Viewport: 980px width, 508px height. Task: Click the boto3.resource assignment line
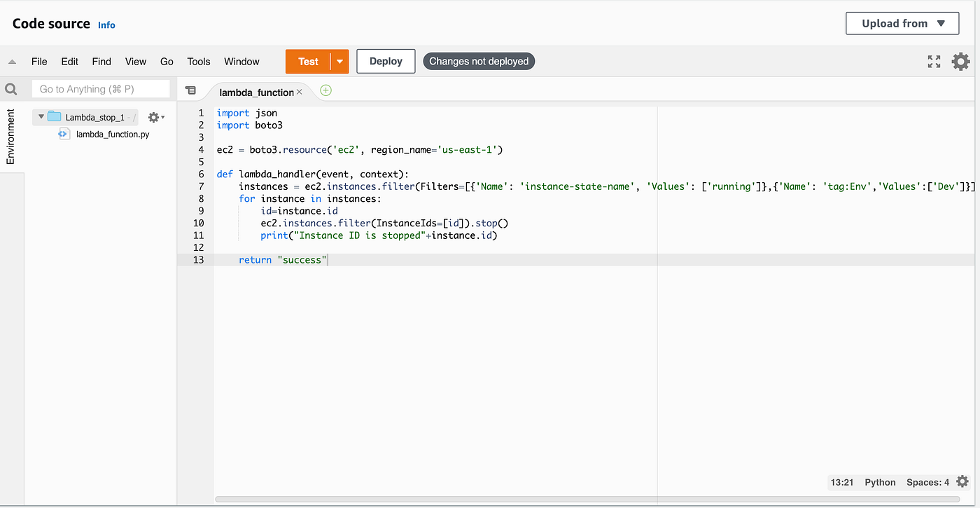click(x=360, y=150)
